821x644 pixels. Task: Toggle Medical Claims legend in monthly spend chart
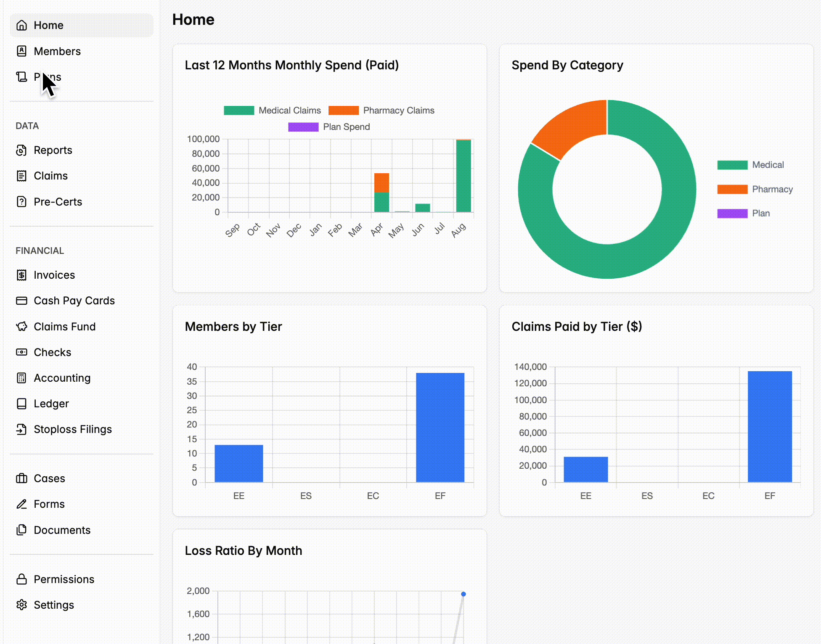tap(272, 111)
